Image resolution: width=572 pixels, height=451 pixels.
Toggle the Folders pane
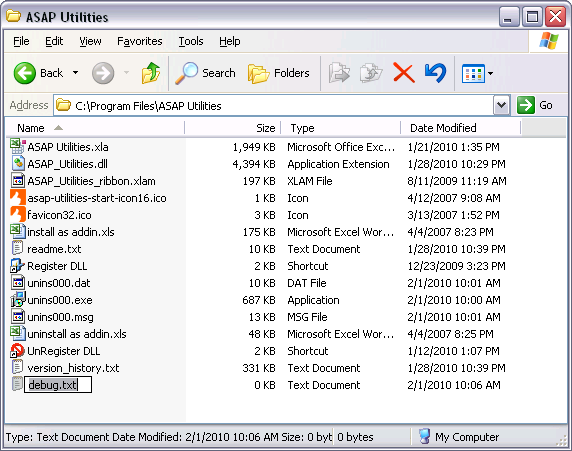(x=279, y=73)
